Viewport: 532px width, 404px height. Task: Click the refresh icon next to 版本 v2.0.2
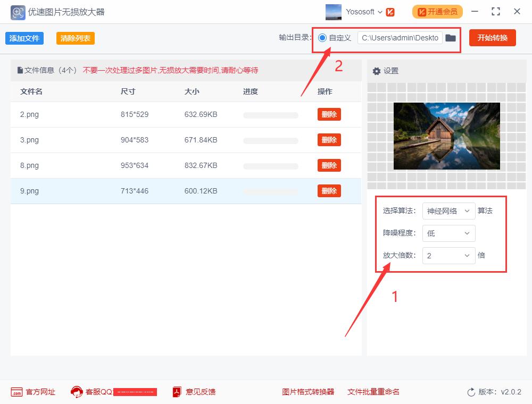point(470,392)
